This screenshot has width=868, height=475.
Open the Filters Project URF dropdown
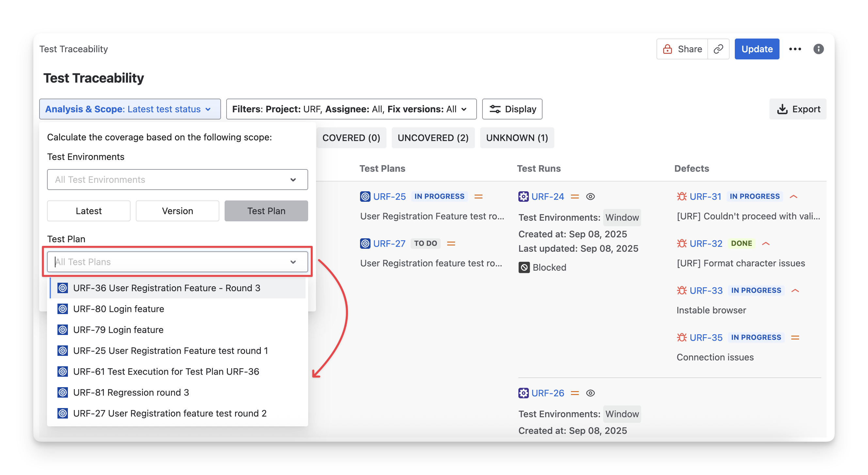351,109
